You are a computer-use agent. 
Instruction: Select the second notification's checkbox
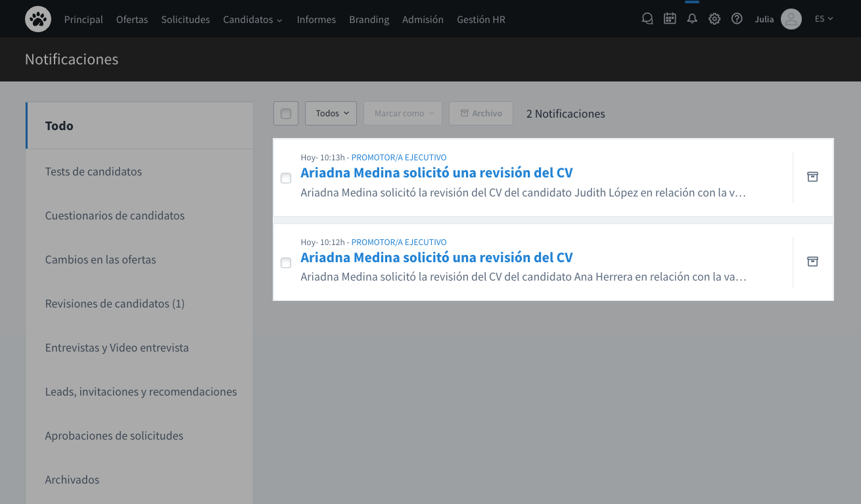point(286,263)
